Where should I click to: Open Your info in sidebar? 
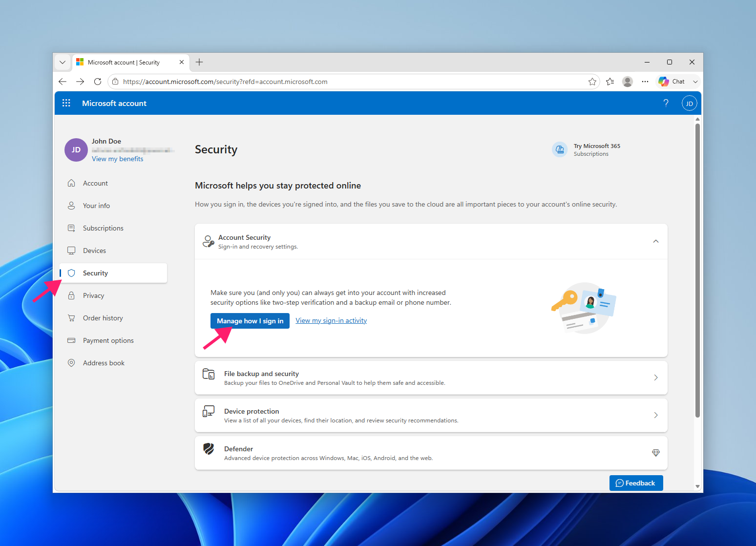(x=113, y=206)
